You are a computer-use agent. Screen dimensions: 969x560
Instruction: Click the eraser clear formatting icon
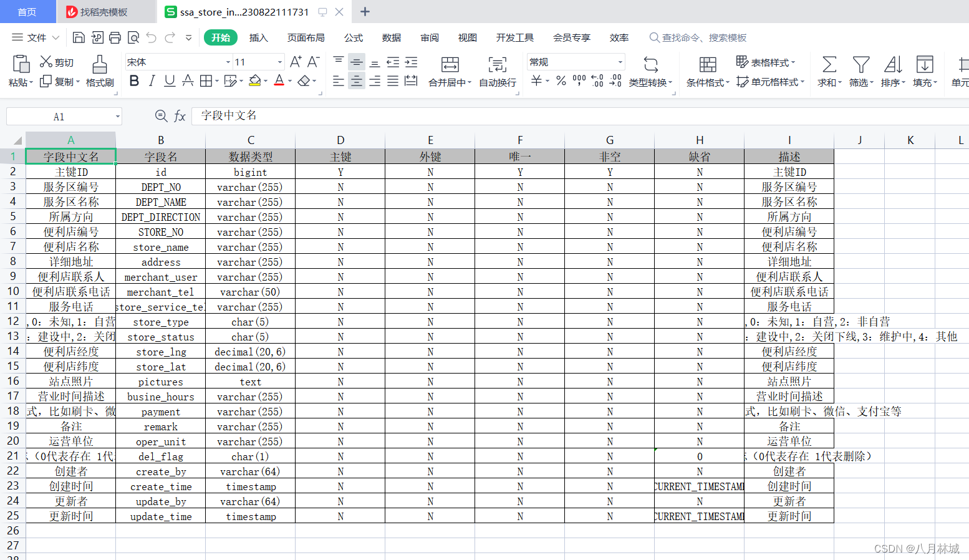coord(304,80)
